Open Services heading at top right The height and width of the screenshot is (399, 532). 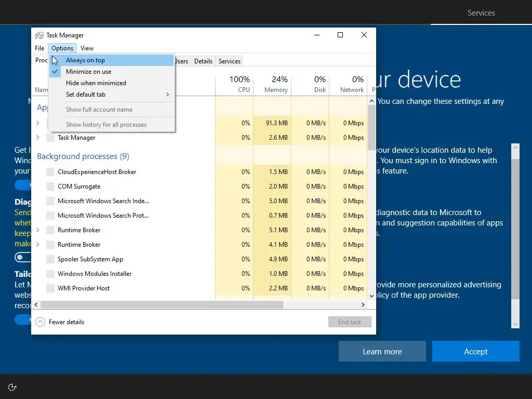[481, 13]
